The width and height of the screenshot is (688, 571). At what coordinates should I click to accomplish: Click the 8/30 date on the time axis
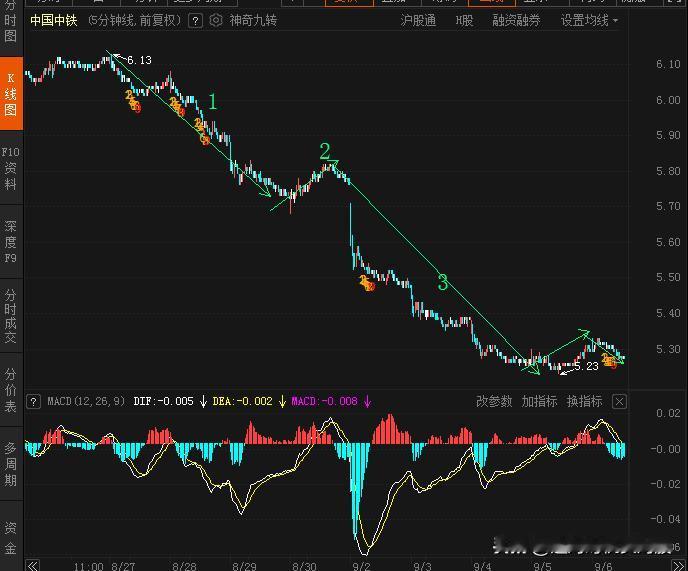pyautogui.click(x=305, y=566)
